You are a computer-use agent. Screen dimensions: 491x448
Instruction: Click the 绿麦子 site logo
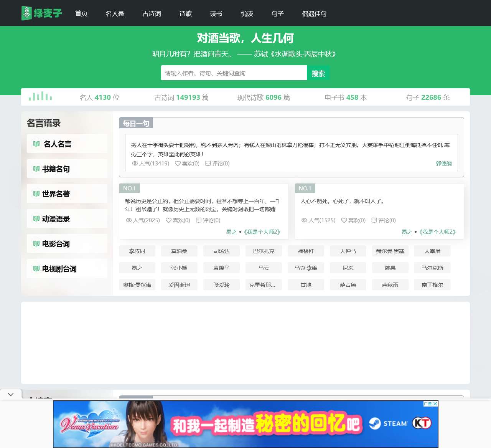pos(42,13)
